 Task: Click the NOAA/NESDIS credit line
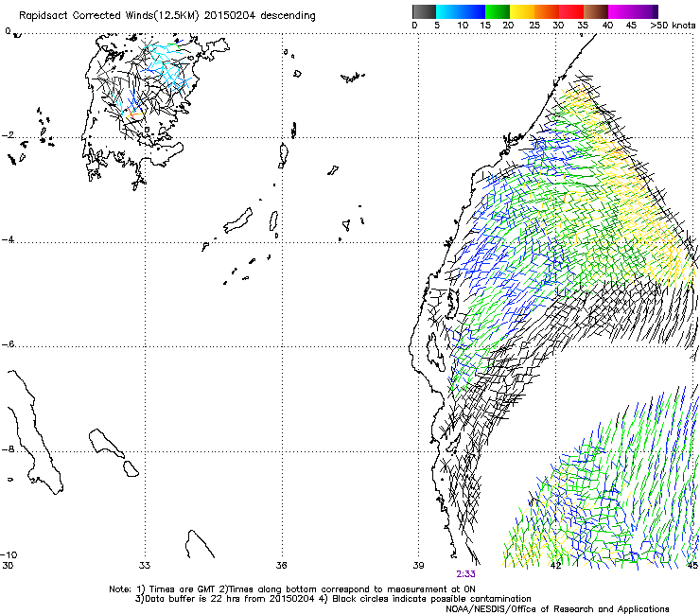point(557,609)
